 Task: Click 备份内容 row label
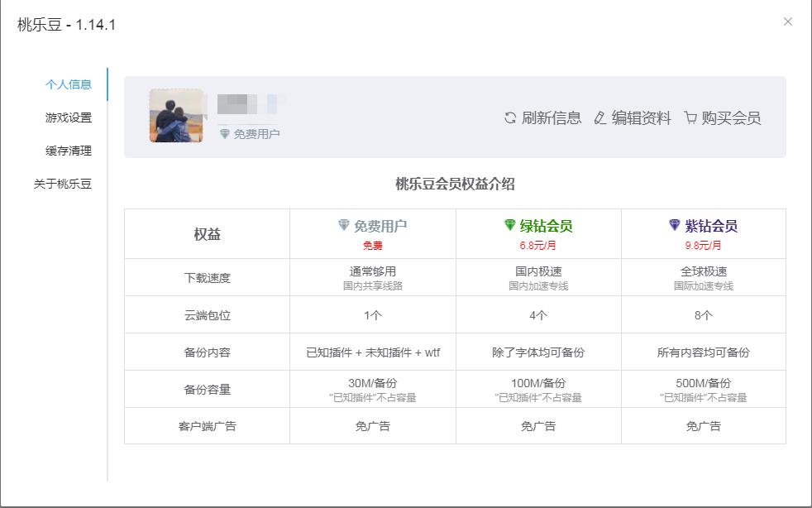[208, 352]
